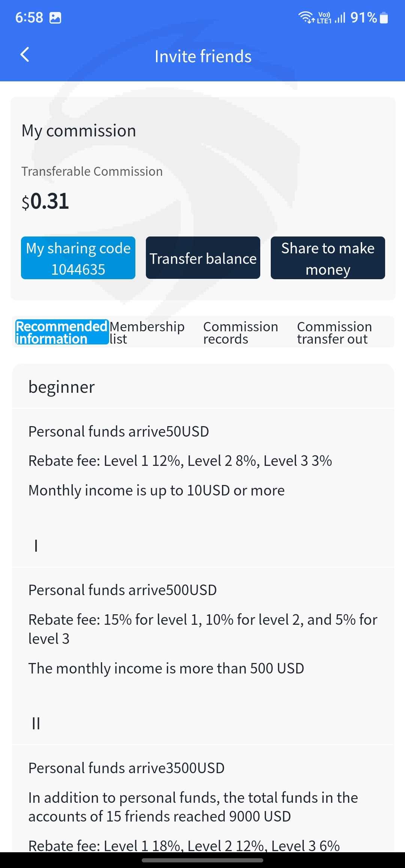Viewport: 405px width, 868px height.
Task: Tap the level II tier label
Action: coord(36,723)
